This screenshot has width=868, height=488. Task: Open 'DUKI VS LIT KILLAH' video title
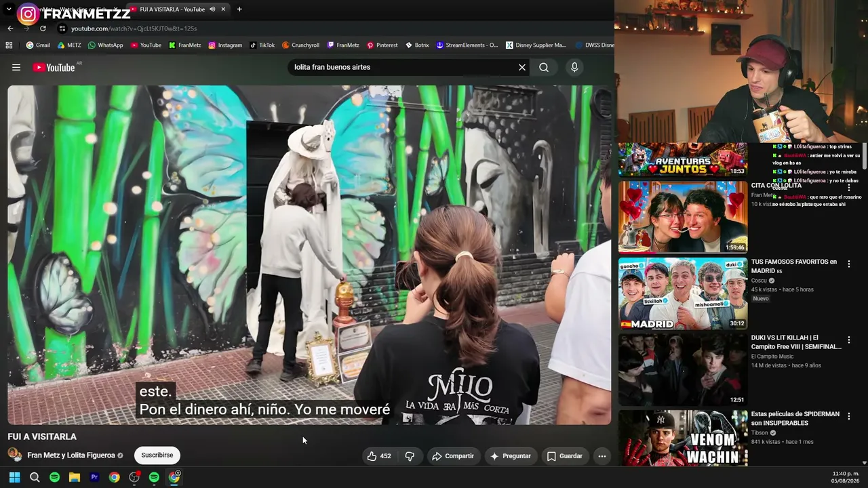[x=796, y=342]
